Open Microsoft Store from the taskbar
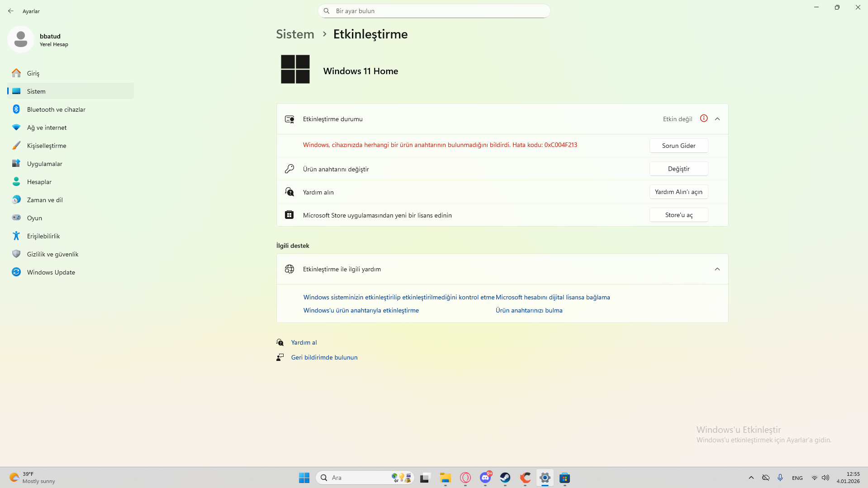This screenshot has width=868, height=488. 565,478
